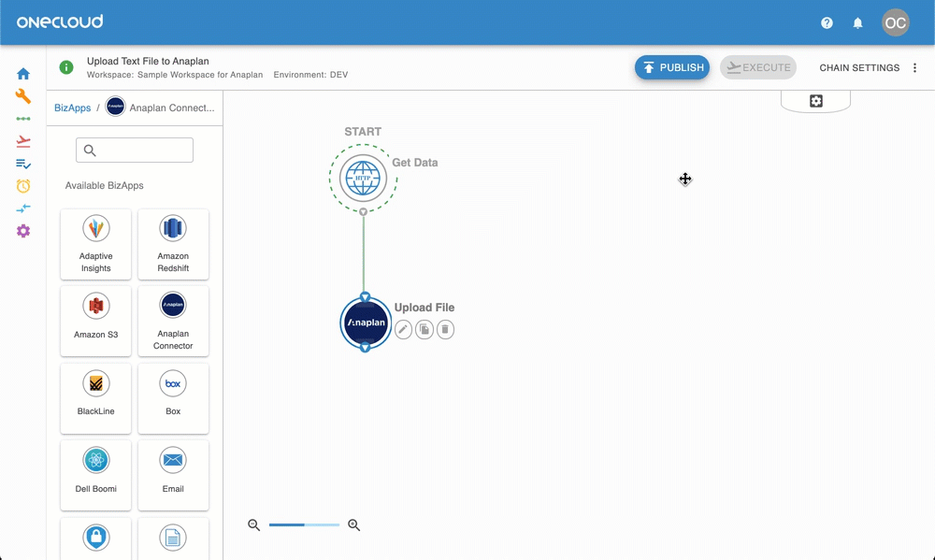The image size is (935, 560).
Task: Click the BizApps breadcrumb link
Action: coord(72,108)
